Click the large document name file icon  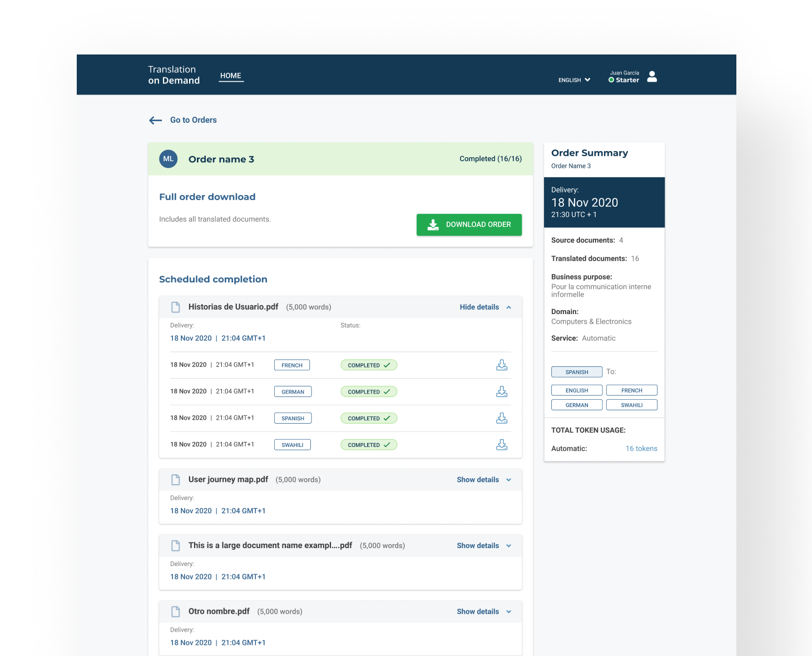tap(176, 546)
